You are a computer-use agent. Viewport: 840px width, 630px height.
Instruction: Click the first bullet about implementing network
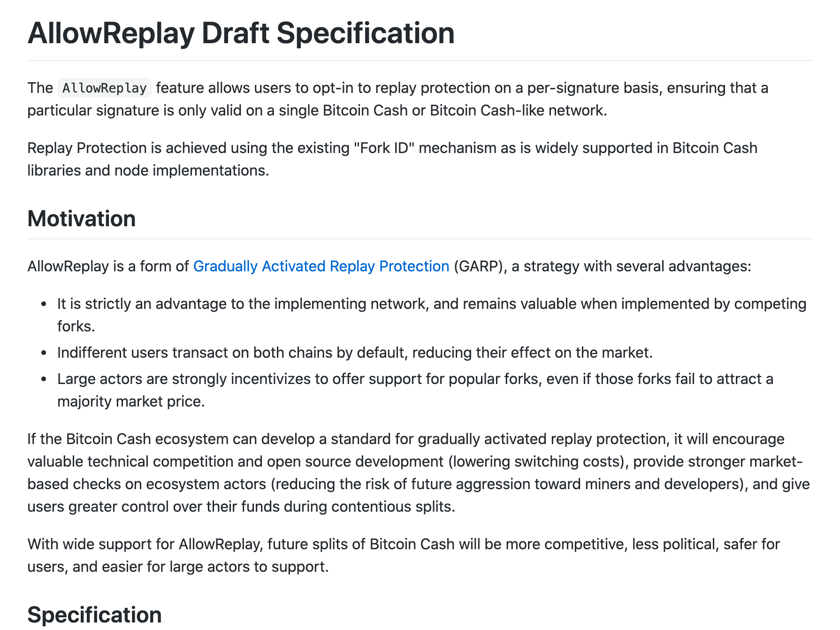coord(432,315)
